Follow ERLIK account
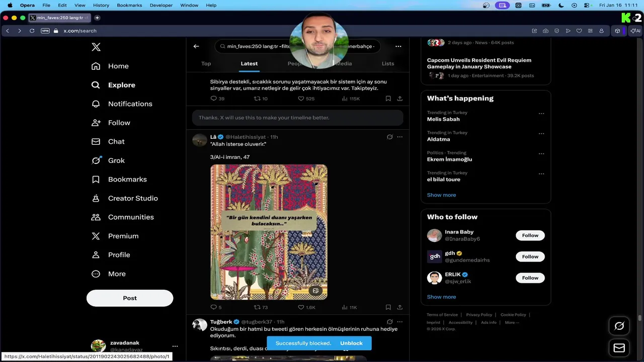Image resolution: width=644 pixels, height=362 pixels. click(530, 278)
